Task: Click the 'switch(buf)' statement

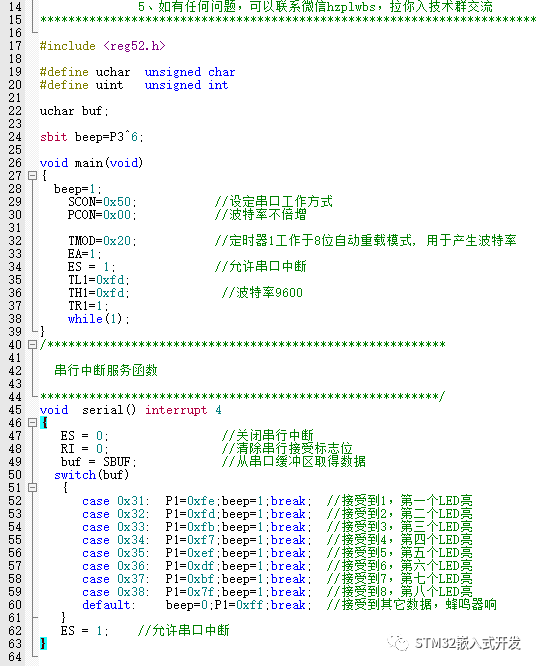Action: (x=91, y=475)
